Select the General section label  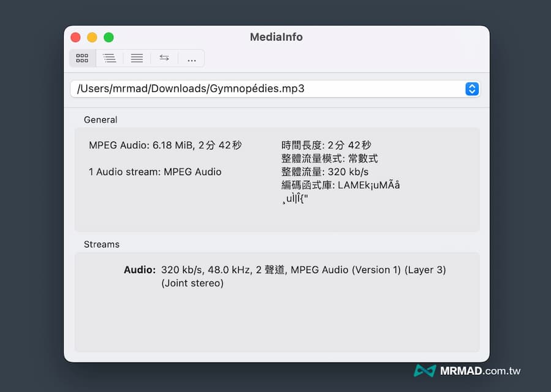100,119
